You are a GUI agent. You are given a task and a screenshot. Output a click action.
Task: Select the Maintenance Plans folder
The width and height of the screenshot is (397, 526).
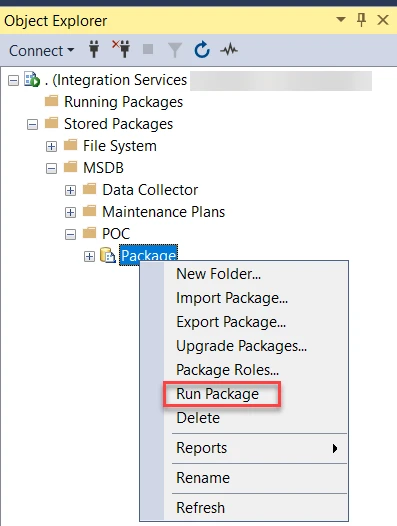click(x=163, y=212)
